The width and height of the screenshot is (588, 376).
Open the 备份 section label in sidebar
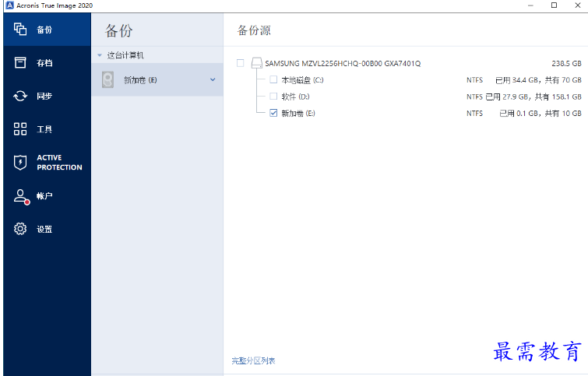point(44,30)
